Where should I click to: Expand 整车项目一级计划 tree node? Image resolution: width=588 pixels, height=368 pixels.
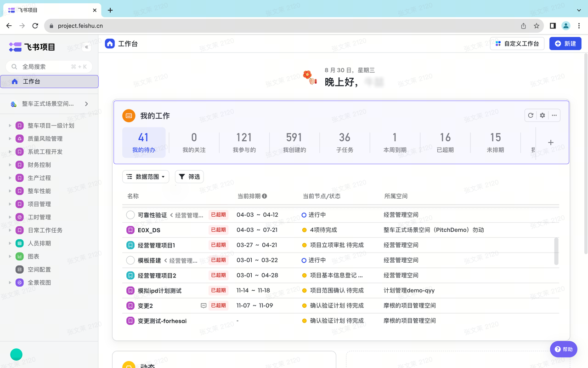tap(10, 126)
